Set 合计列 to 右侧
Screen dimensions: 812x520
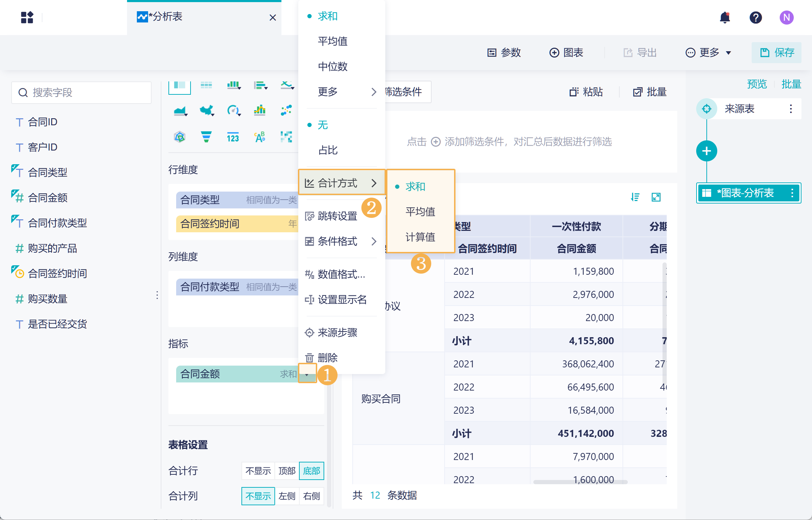coord(311,496)
